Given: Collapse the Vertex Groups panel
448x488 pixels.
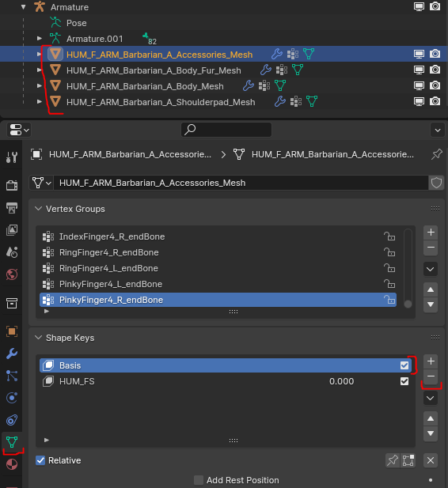Looking at the screenshot, I should coord(38,209).
